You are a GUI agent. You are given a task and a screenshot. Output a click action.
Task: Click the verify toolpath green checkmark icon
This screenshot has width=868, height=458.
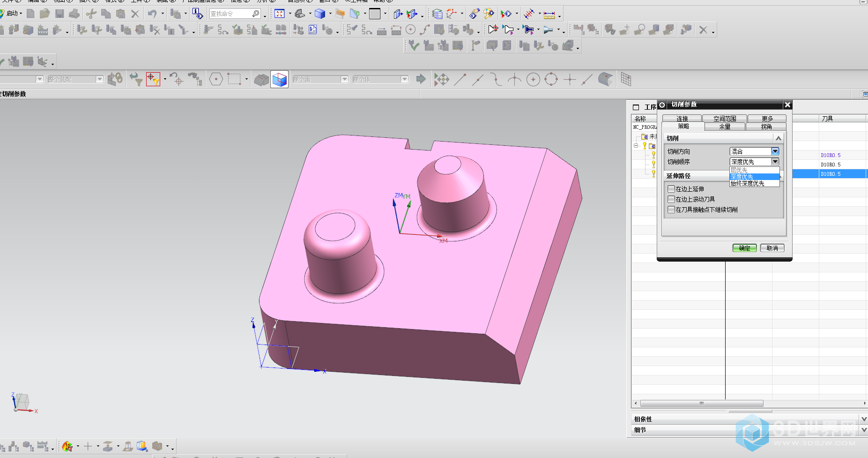click(x=414, y=45)
